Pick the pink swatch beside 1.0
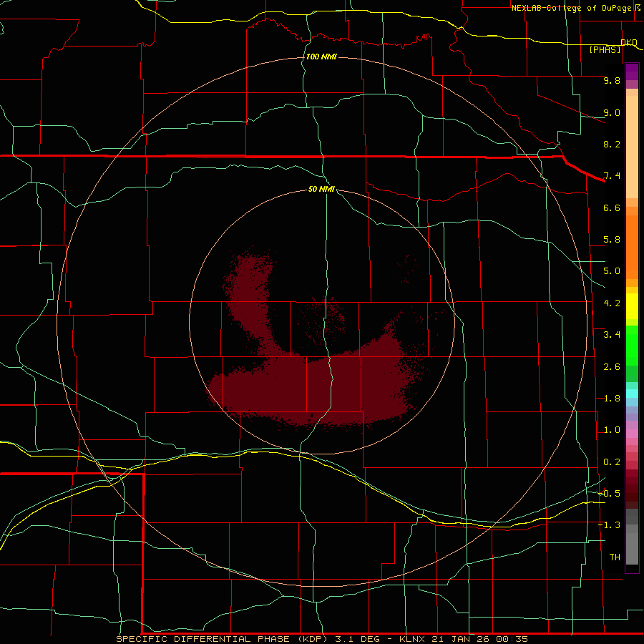The width and height of the screenshot is (644, 644). (x=632, y=433)
